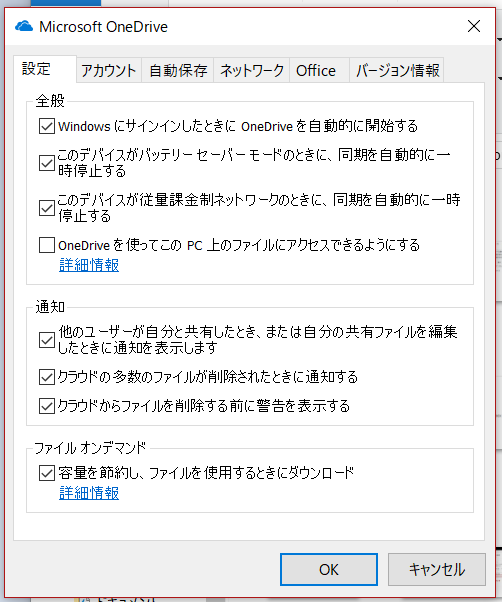Enable OneDrive access to files on this PC
502x602 pixels.
click(x=47, y=245)
